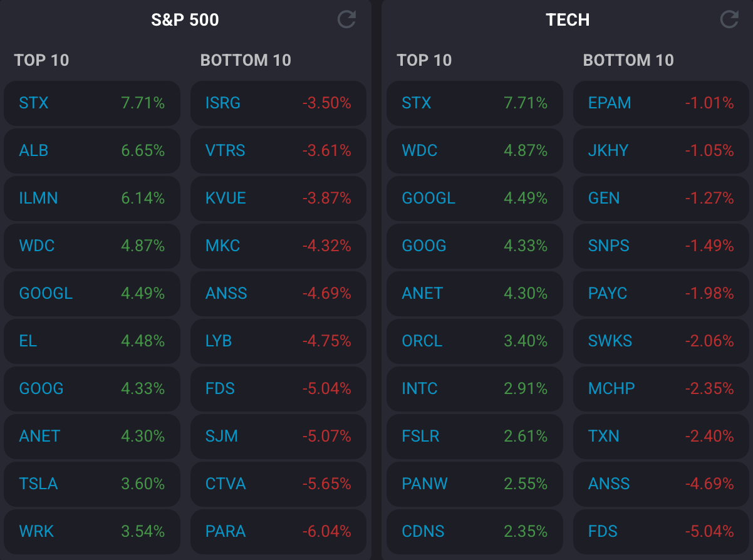The image size is (753, 560).
Task: Open ORCL in the TECH top 10
Action: click(422, 341)
